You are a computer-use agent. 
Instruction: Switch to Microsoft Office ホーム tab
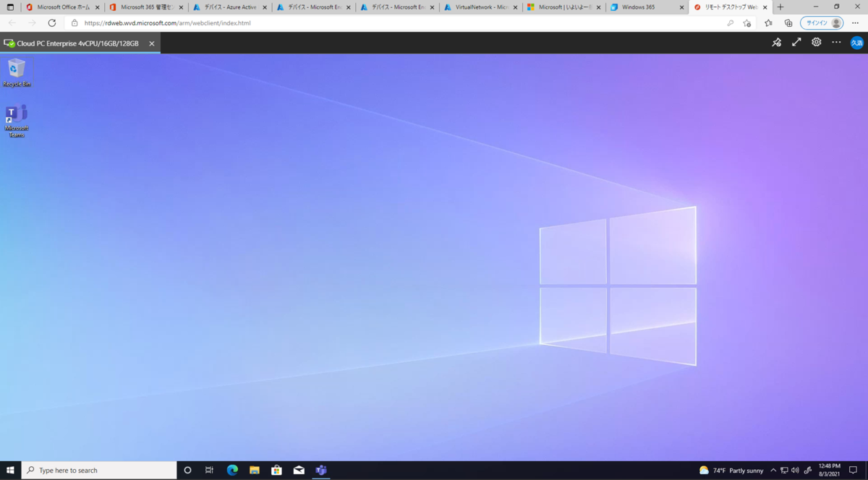coord(61,7)
